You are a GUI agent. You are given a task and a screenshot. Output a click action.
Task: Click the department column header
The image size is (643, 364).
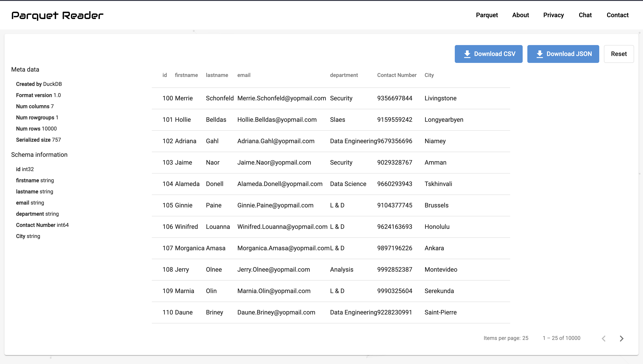344,75
